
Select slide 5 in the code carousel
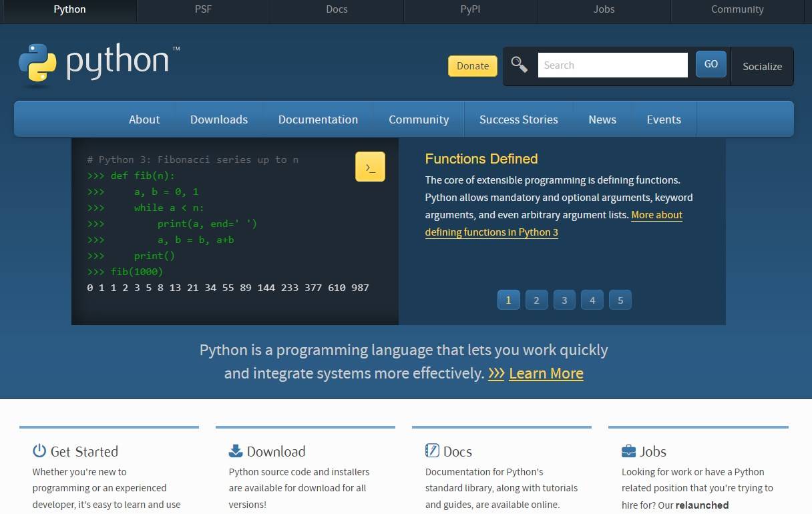[620, 300]
